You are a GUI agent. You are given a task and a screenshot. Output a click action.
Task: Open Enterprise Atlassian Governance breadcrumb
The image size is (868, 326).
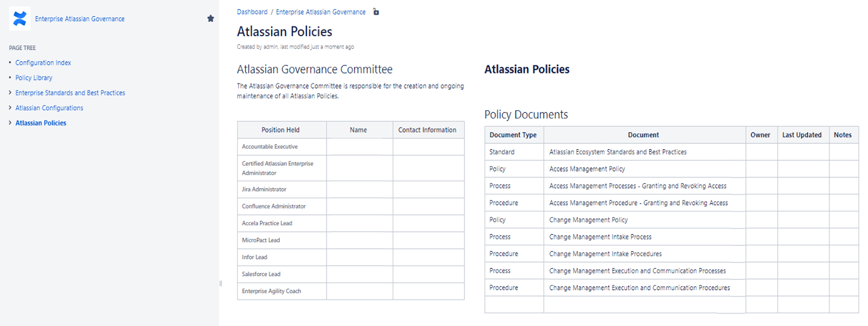tap(321, 12)
